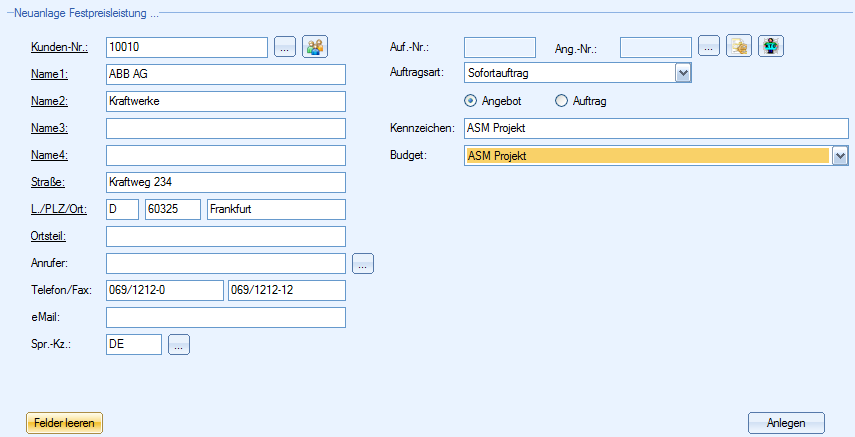Click the Felder leeren button

tap(64, 423)
